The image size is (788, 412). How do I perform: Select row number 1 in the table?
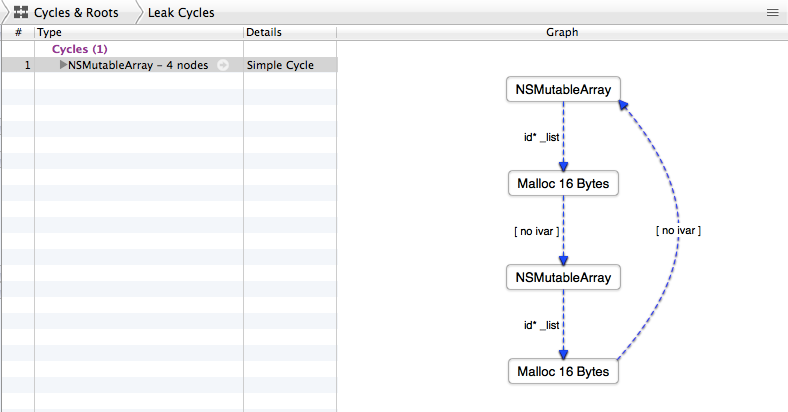[28, 65]
